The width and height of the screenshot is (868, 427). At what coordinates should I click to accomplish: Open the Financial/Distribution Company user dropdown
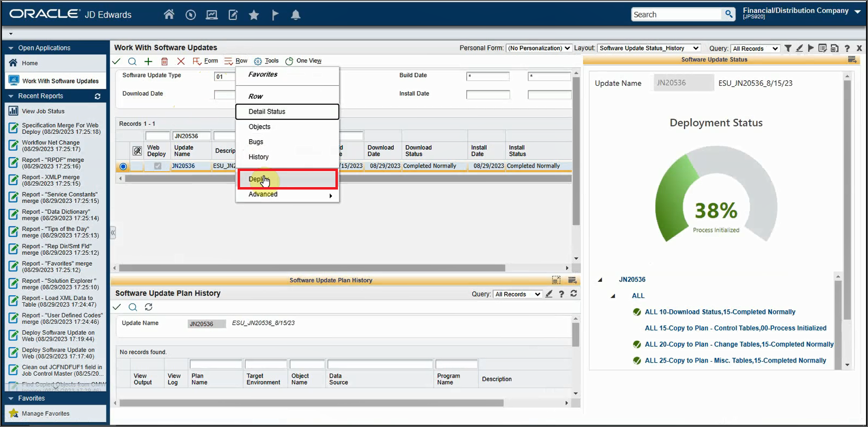[858, 11]
